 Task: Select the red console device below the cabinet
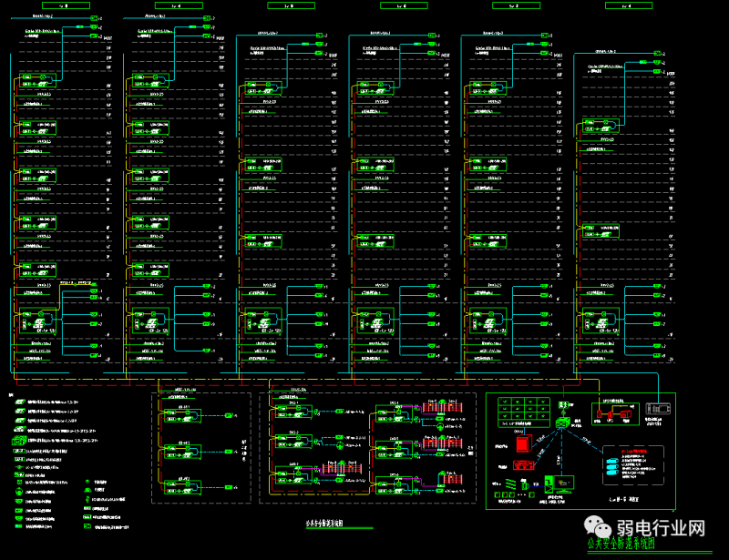click(522, 465)
